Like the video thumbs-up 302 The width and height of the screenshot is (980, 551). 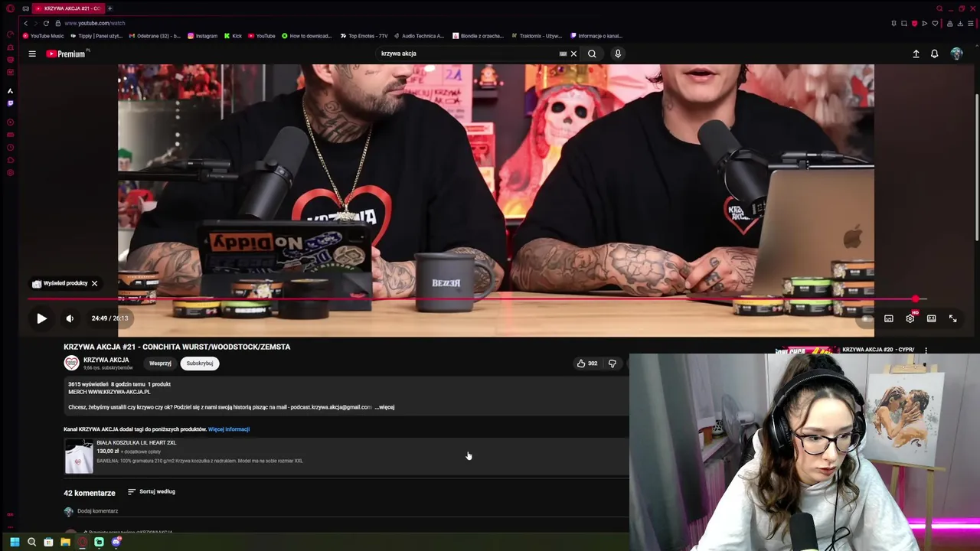(586, 364)
